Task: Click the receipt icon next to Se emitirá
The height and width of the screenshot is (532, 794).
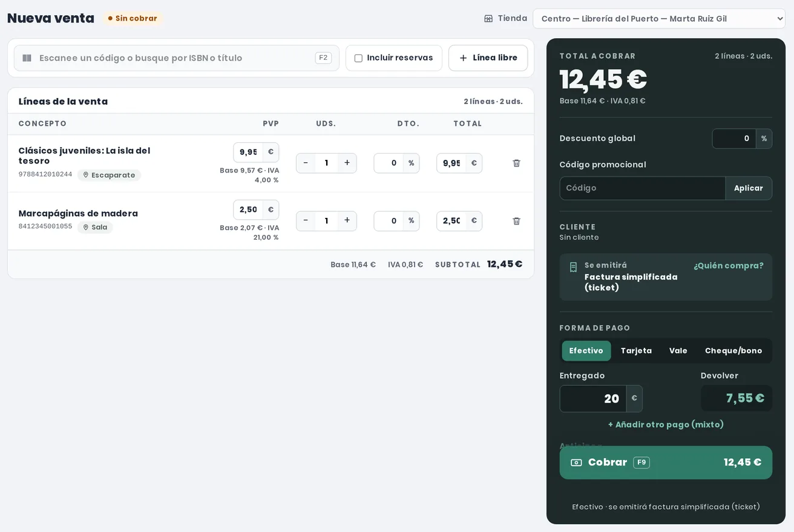Action: (x=574, y=267)
